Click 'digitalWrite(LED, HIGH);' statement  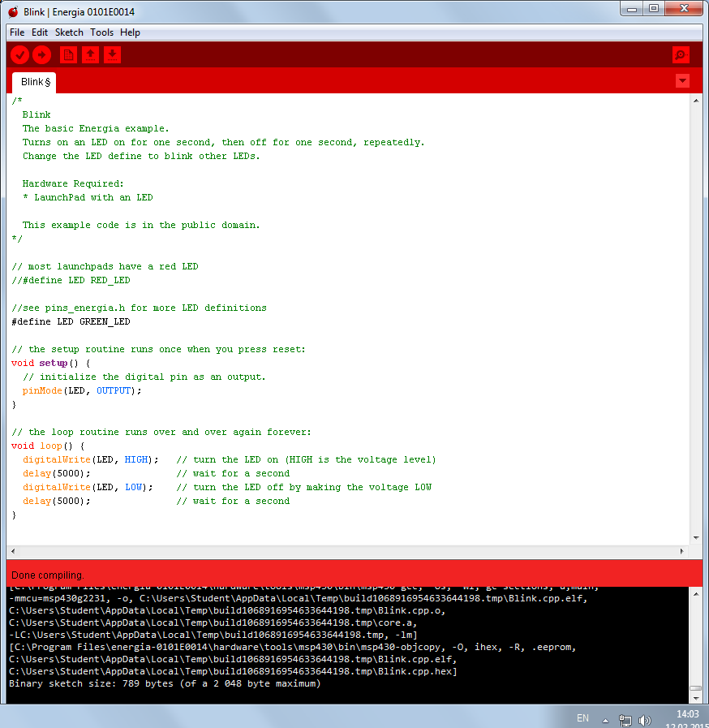[x=91, y=459]
